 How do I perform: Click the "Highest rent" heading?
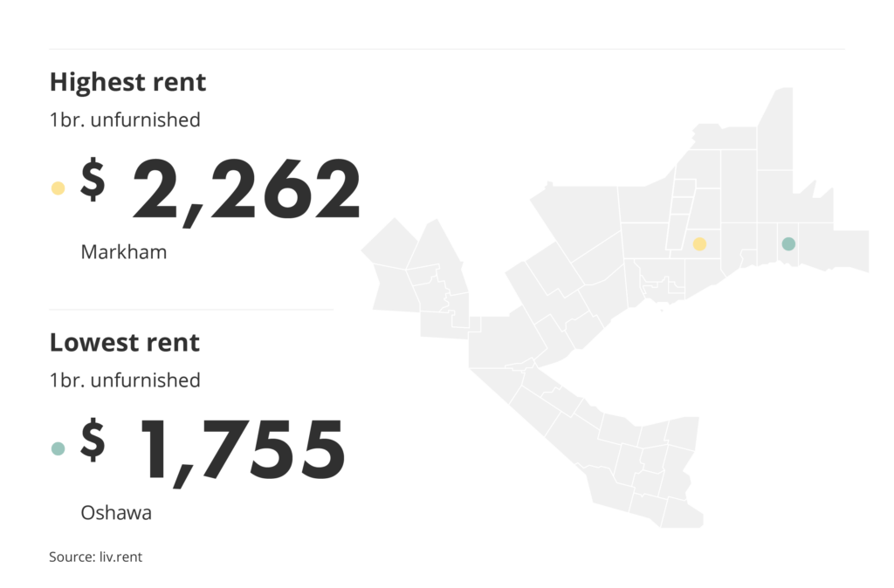[127, 83]
